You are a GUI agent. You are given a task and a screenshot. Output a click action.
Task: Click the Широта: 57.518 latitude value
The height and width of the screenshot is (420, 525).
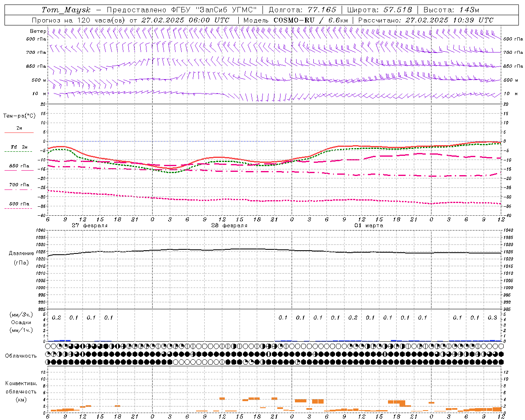pyautogui.click(x=379, y=10)
